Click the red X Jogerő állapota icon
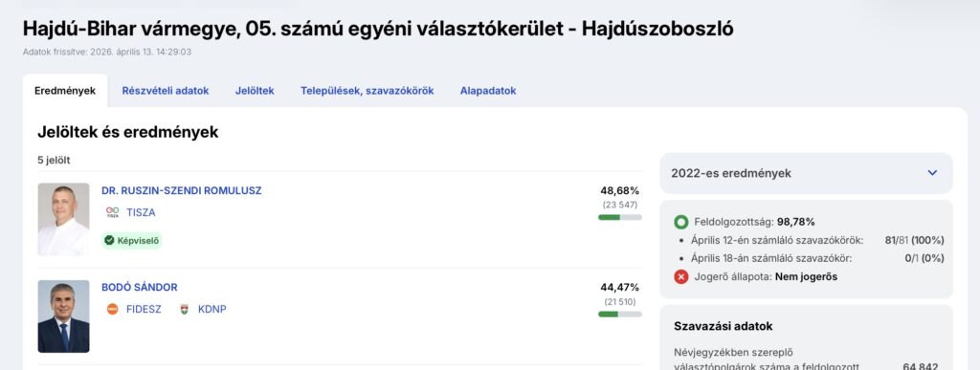The image size is (980, 370). tap(681, 276)
